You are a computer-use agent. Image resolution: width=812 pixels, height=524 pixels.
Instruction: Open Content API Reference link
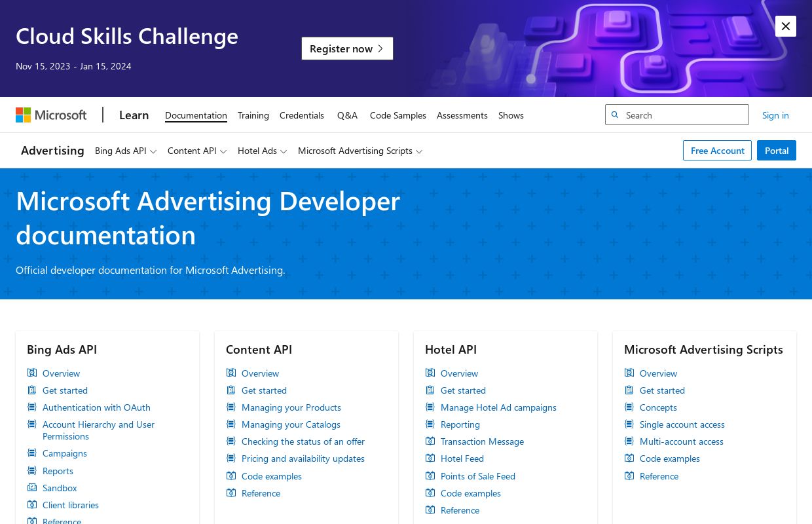[x=261, y=493]
